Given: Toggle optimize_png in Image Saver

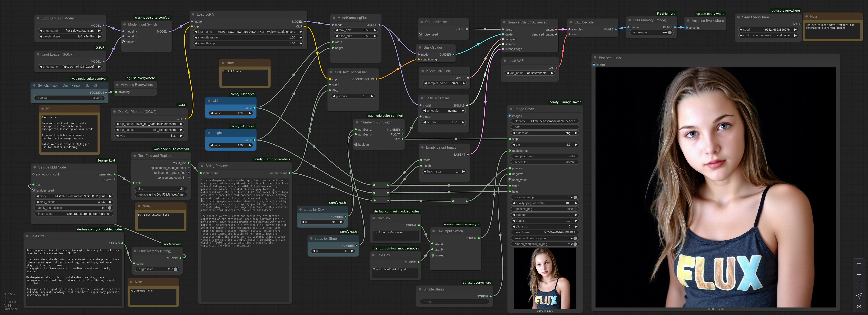Looking at the screenshot, I should pyautogui.click(x=545, y=209).
